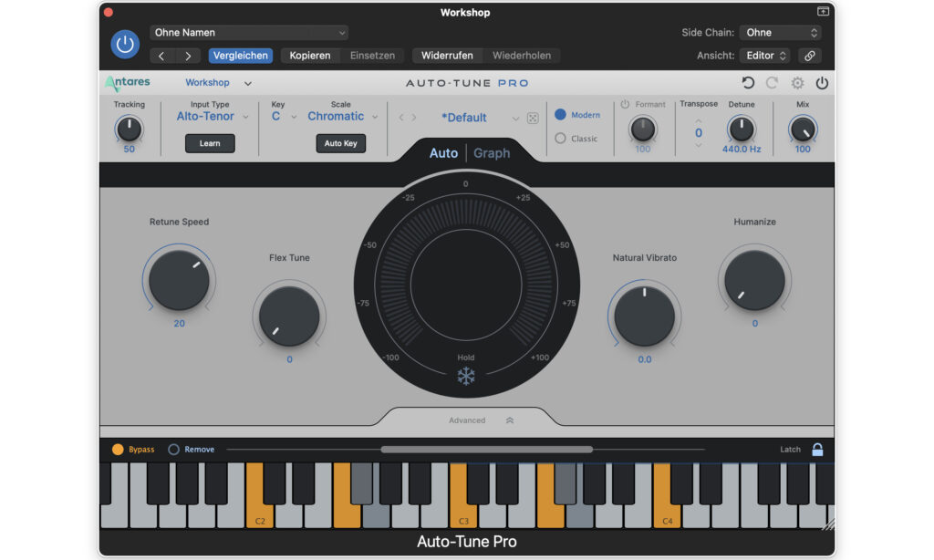Select Remove keyboard edit mode

click(173, 450)
